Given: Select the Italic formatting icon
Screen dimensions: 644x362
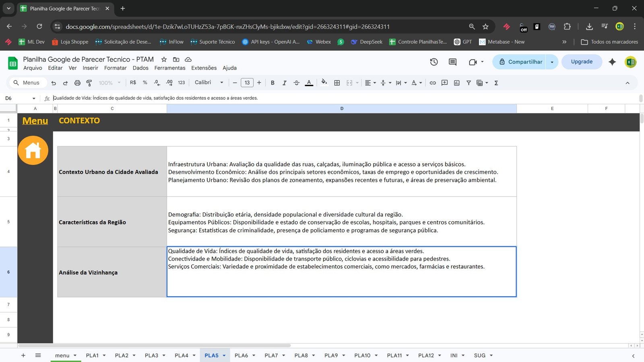Looking at the screenshot, I should [x=285, y=83].
